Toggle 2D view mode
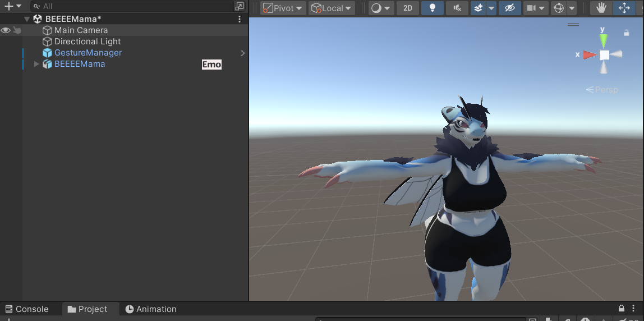The width and height of the screenshot is (644, 321). 407,8
